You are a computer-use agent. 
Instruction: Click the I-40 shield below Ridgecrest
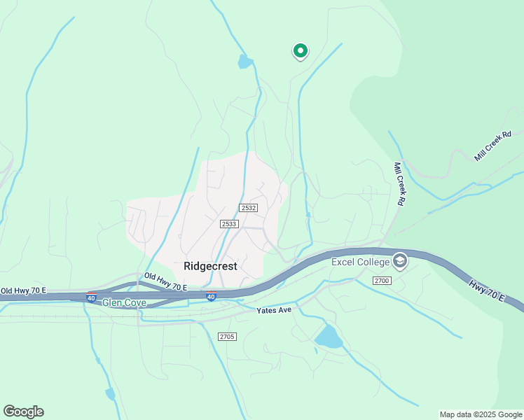tap(211, 296)
